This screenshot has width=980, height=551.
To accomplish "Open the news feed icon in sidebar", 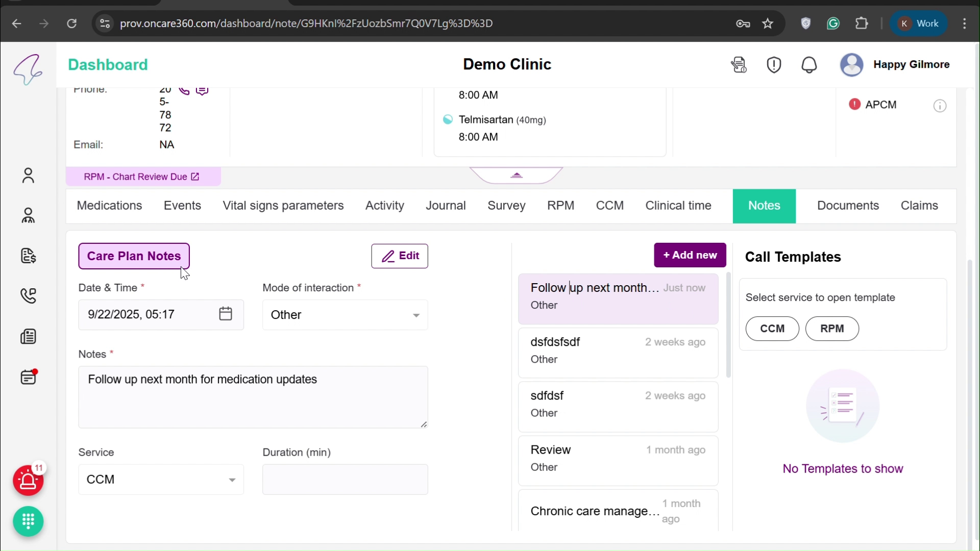I will tap(28, 336).
